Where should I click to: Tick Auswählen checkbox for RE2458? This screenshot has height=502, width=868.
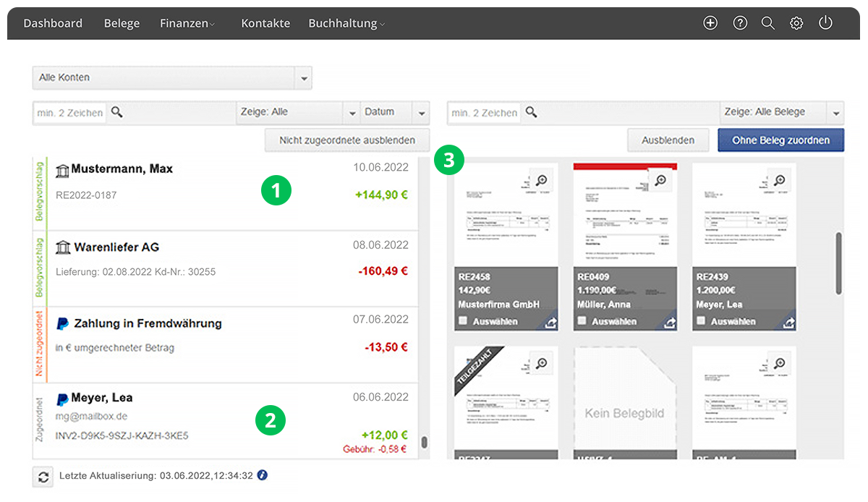462,321
